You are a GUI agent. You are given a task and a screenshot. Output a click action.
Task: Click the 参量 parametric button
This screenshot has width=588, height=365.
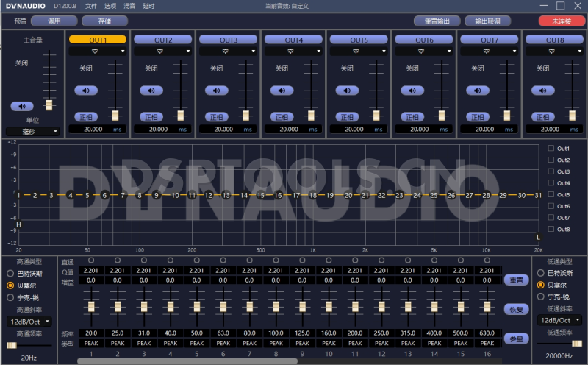coord(517,339)
